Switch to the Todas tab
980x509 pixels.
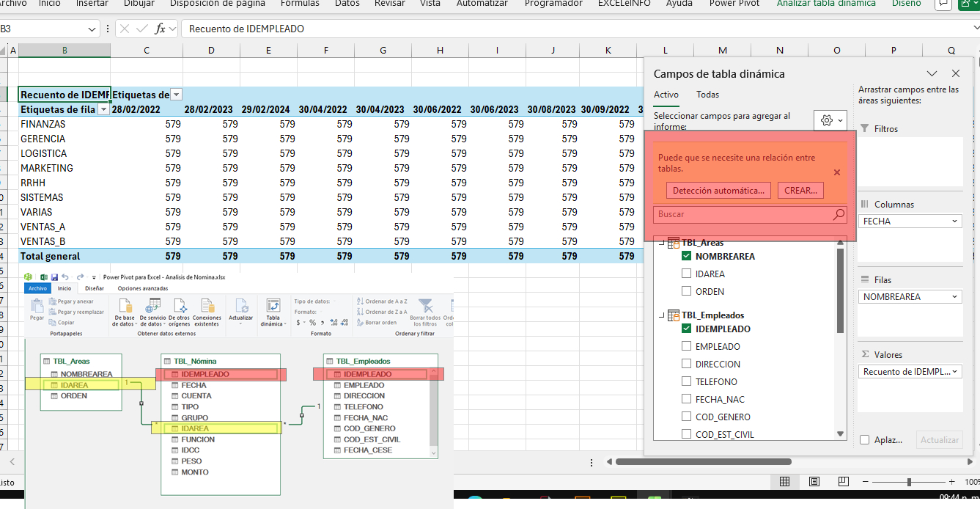(707, 95)
